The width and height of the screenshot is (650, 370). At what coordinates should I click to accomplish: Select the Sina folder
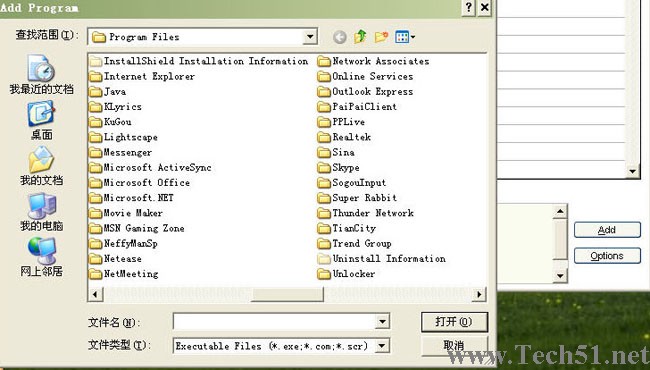click(336, 152)
